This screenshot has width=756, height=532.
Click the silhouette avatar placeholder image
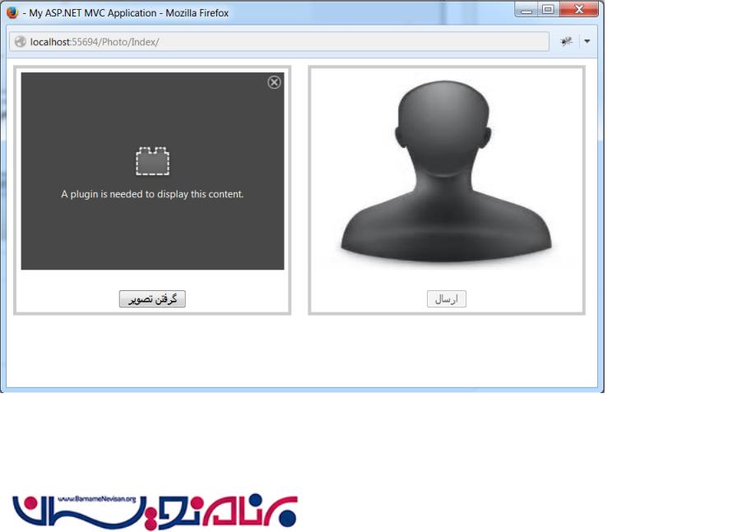447,173
